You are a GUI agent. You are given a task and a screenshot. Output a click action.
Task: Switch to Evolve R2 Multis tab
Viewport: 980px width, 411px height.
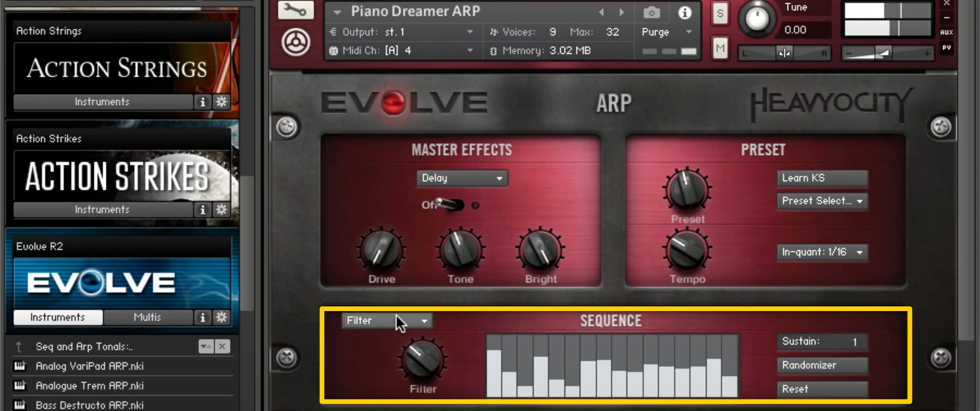[147, 318]
